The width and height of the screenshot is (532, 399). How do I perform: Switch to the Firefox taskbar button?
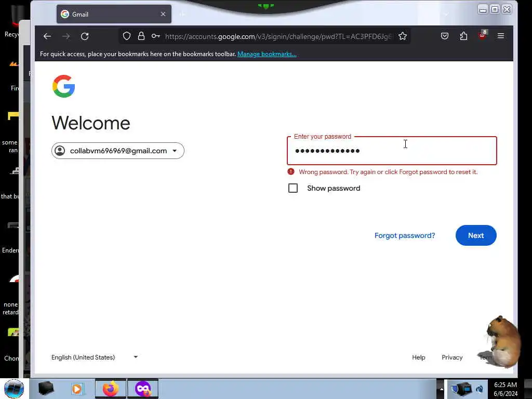coord(111,389)
